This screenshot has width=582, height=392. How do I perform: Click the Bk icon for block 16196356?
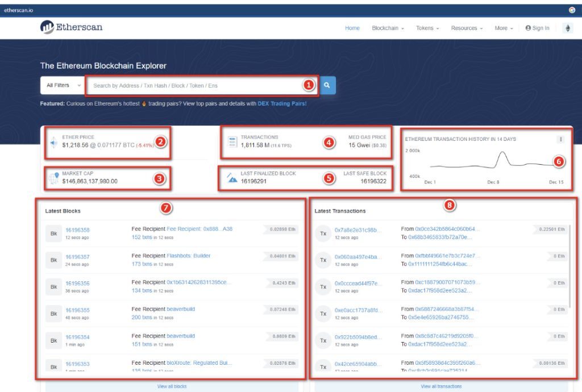(54, 287)
